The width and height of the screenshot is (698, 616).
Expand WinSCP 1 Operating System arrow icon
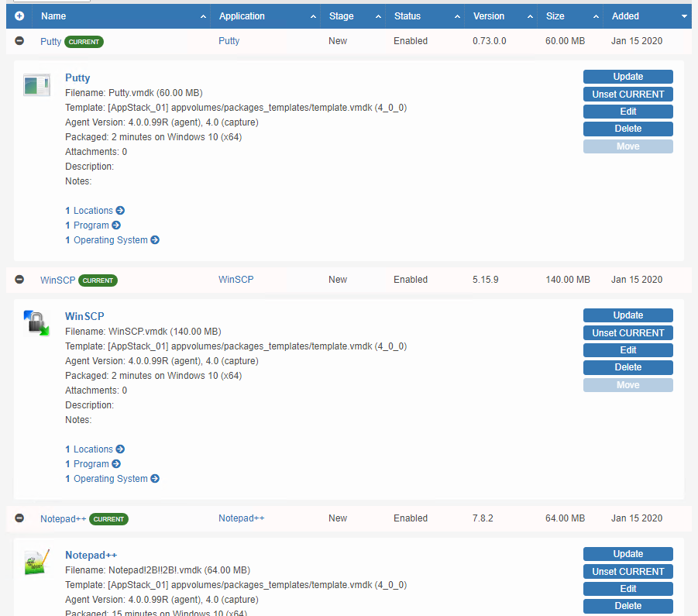(155, 478)
